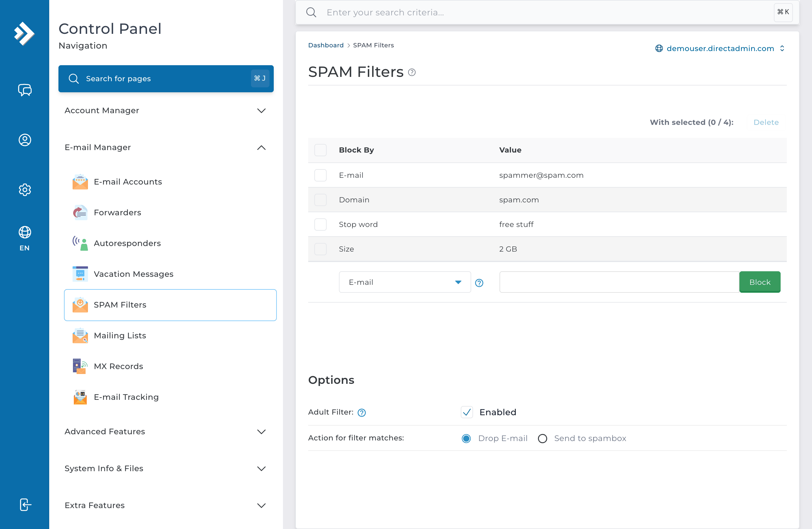812x529 pixels.
Task: Open Autoresponders menu item
Action: pos(170,243)
